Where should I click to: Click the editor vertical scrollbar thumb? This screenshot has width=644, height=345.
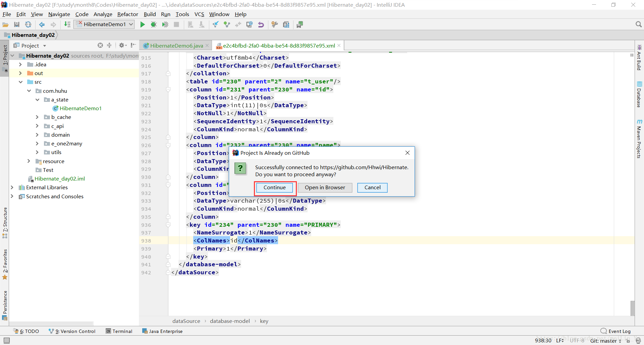coord(633,308)
